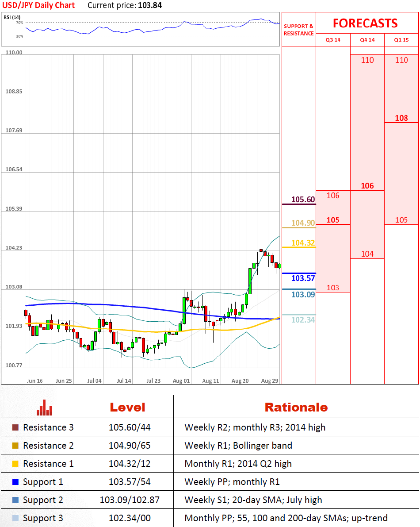Click the bold Q1 15 forecast 108
420x527 pixels.
(x=401, y=118)
